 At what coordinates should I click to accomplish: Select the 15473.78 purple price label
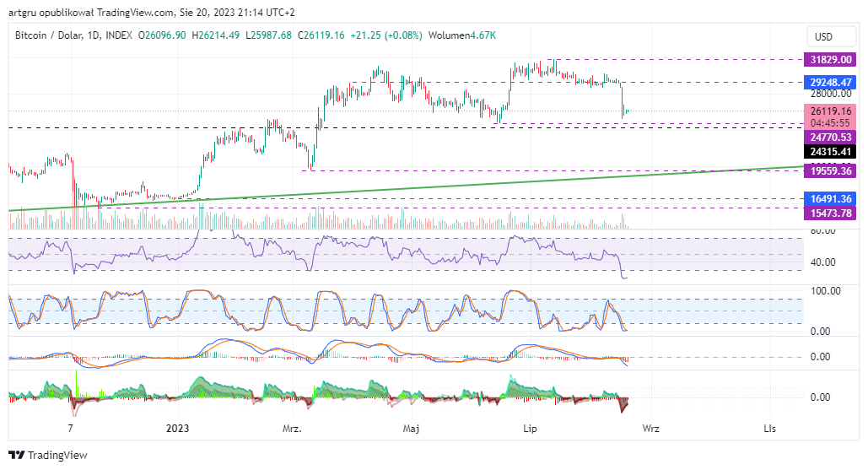(x=830, y=213)
